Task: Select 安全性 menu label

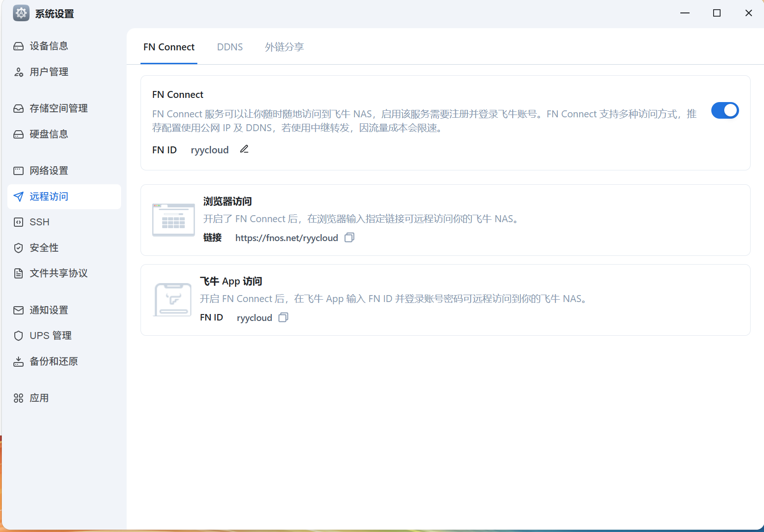Action: (44, 248)
